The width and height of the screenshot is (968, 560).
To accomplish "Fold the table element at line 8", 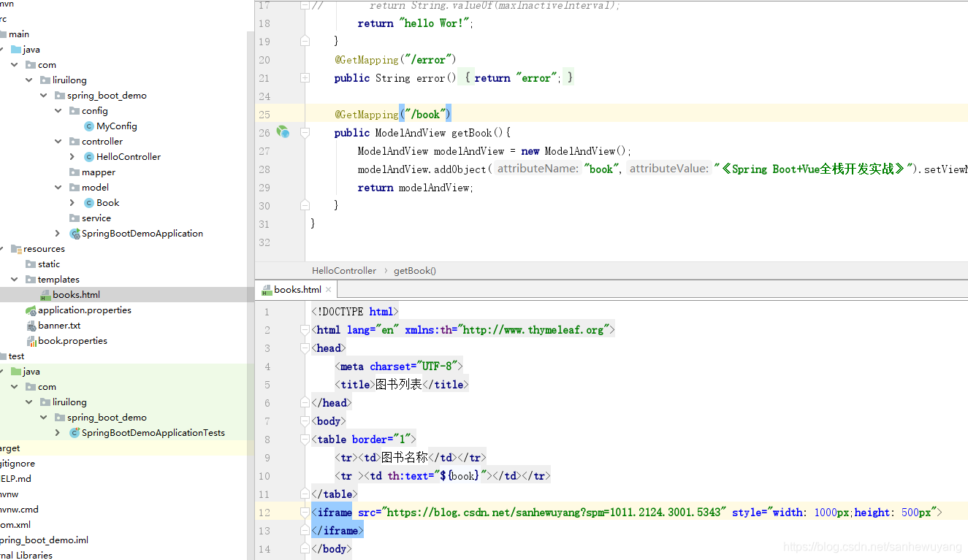I will point(305,440).
